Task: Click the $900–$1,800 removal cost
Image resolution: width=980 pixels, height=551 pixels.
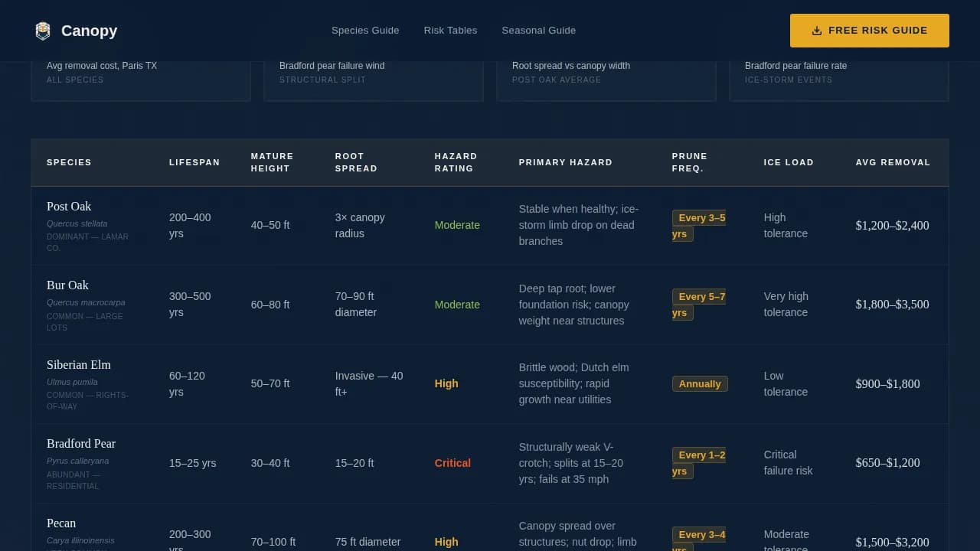Action: [x=888, y=384]
